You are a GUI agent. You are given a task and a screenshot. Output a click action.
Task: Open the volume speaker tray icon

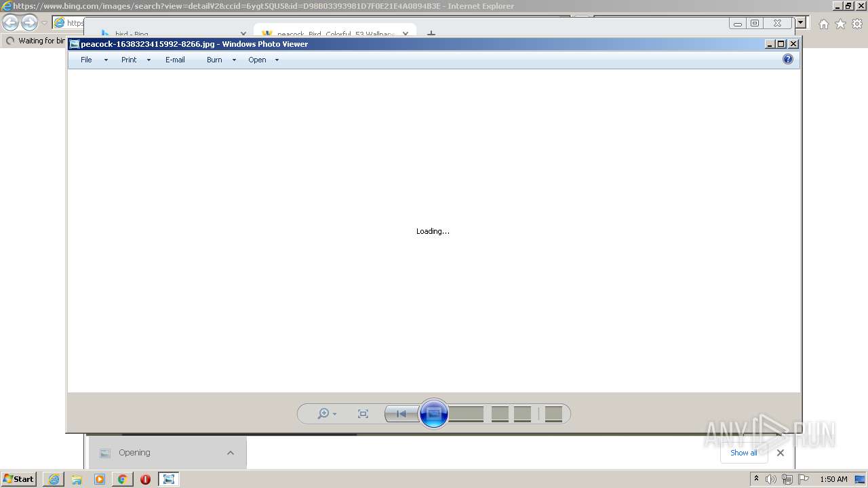pos(771,479)
